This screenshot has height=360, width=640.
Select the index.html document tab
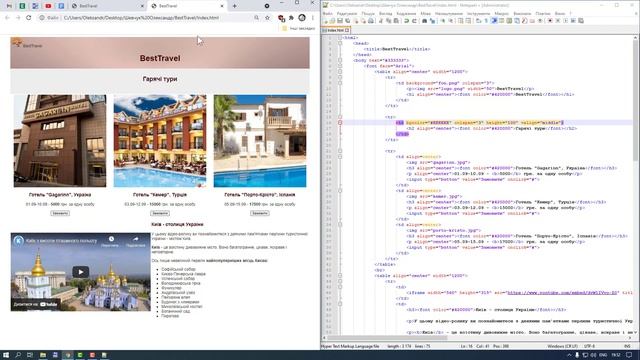(x=336, y=30)
